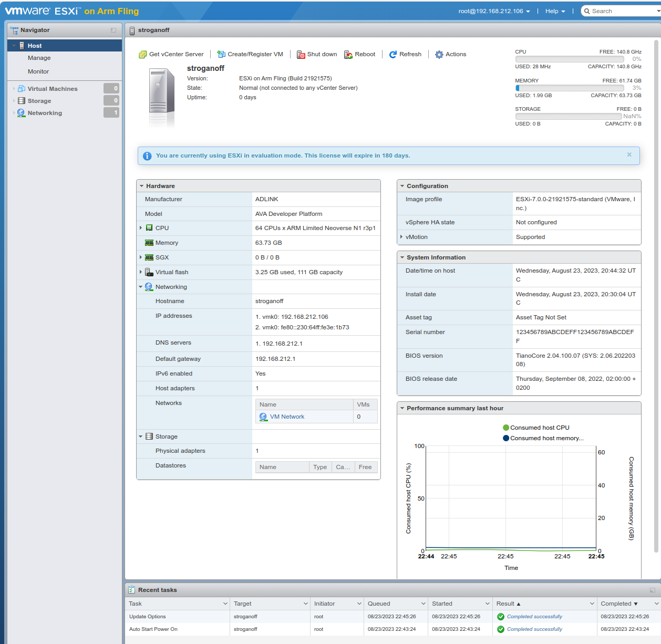Open the Target column filter dropdown
The width and height of the screenshot is (661, 644).
(x=306, y=604)
